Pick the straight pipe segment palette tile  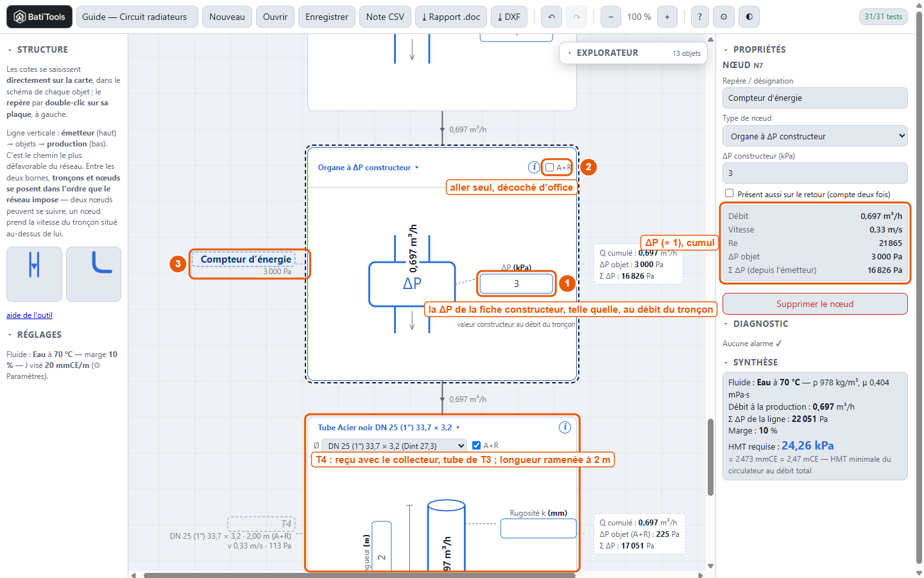34,274
